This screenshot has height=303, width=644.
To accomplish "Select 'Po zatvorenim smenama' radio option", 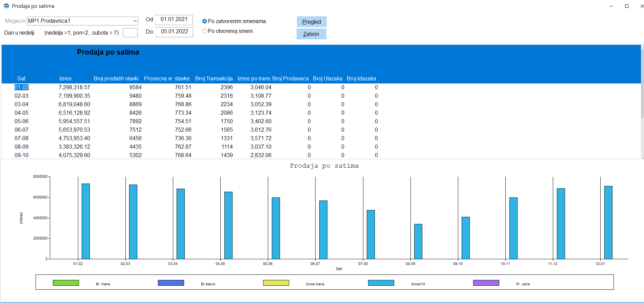I will click(204, 21).
